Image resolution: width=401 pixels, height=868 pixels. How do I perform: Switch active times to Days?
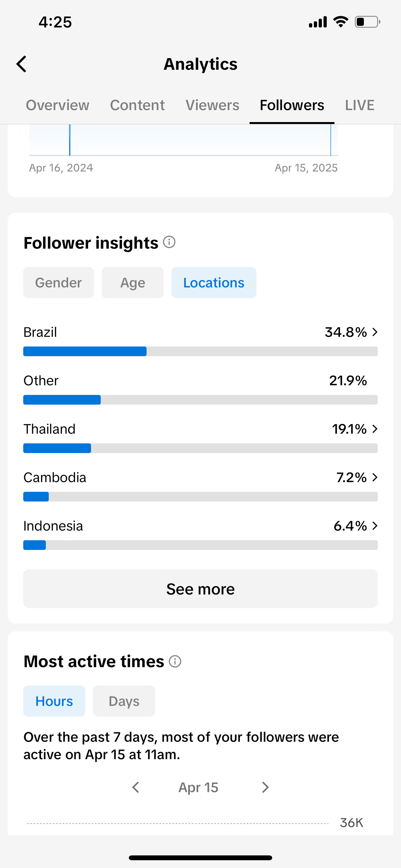[124, 701]
